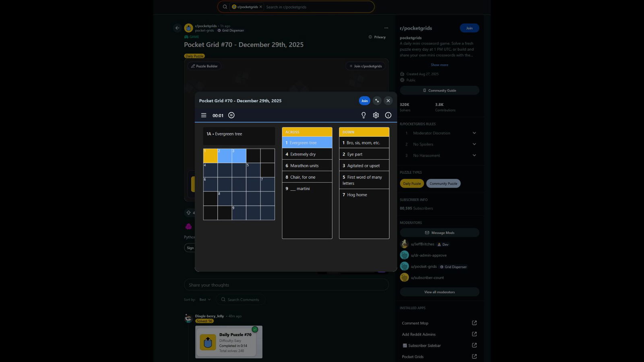Screen dimensions: 644x362
Task: Open Comment Mop external link icon
Action: (474, 323)
